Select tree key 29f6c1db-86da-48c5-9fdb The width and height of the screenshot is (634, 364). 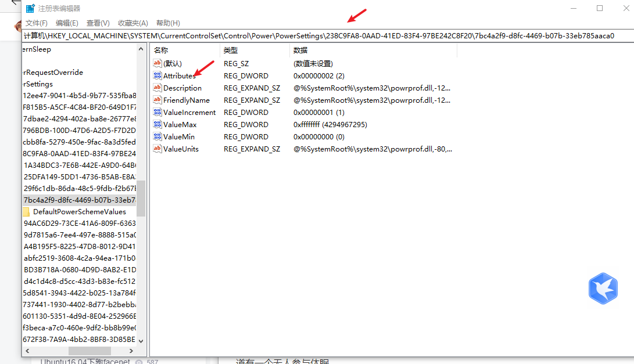tap(80, 188)
